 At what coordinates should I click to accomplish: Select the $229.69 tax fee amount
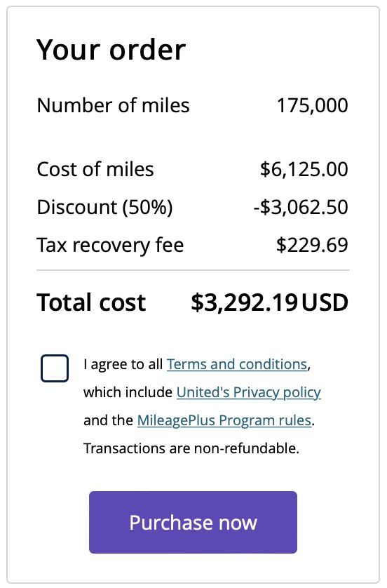pyautogui.click(x=312, y=246)
